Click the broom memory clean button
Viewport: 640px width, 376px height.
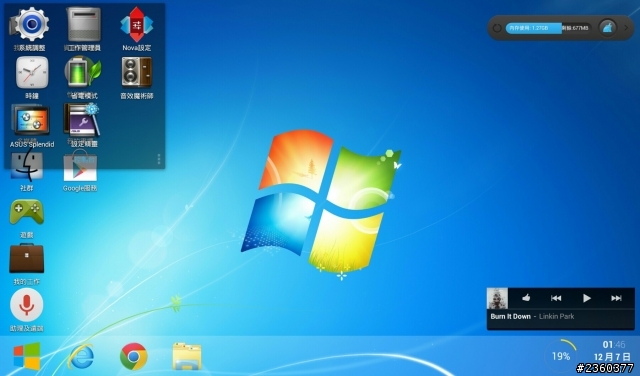(x=607, y=28)
